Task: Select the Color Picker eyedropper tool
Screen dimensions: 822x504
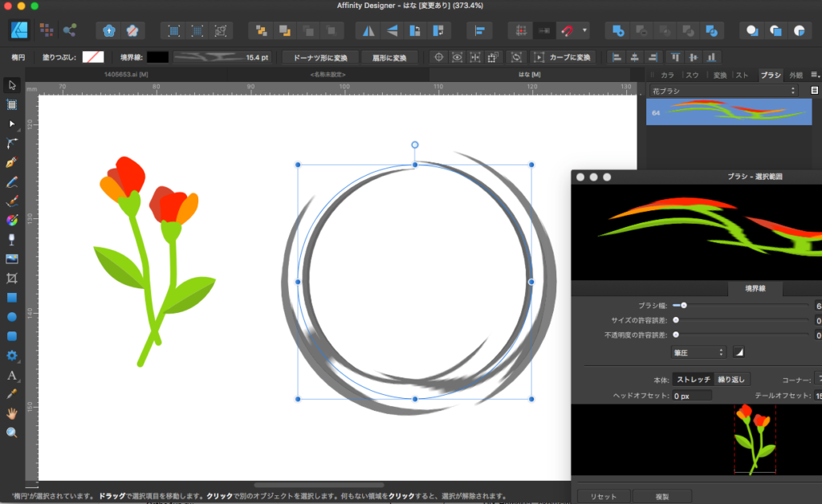Action: point(12,394)
